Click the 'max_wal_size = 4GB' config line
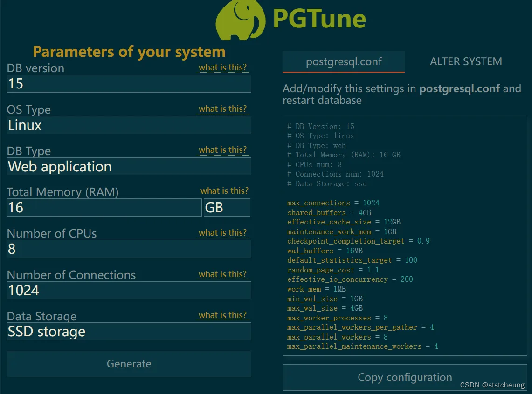The width and height of the screenshot is (532, 394). pyautogui.click(x=325, y=308)
